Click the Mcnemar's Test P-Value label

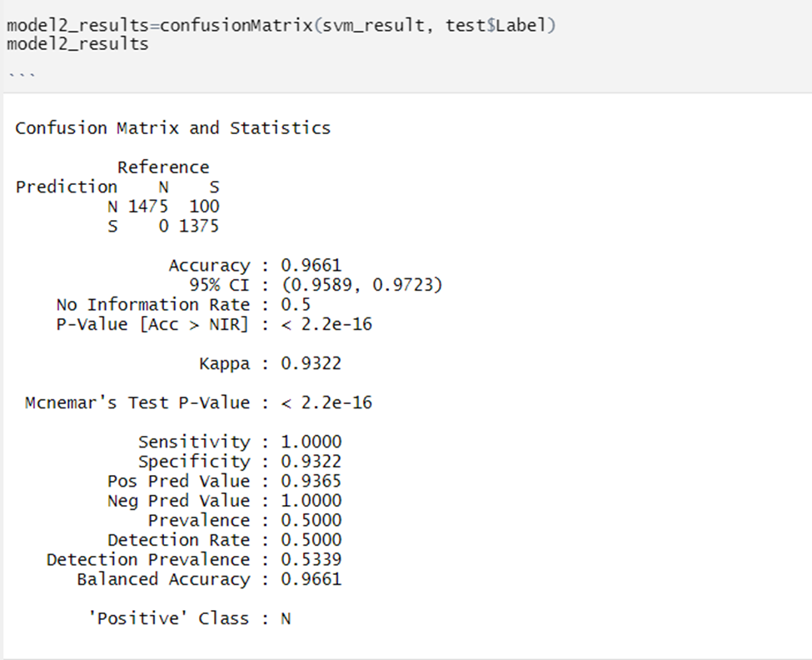coord(137,402)
